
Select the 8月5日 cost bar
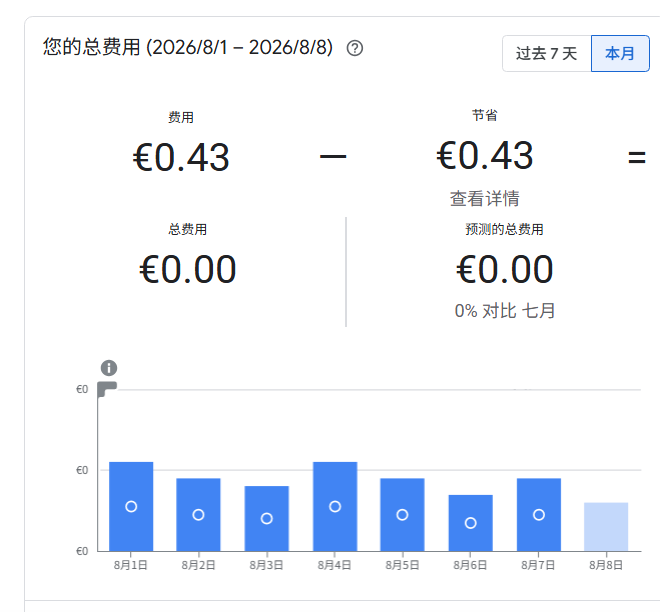click(x=402, y=514)
